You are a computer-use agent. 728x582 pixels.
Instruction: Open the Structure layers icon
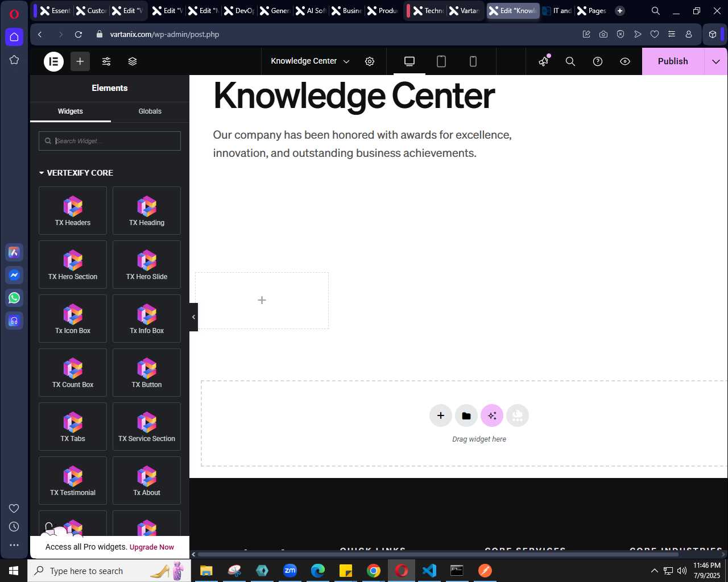[x=133, y=61]
